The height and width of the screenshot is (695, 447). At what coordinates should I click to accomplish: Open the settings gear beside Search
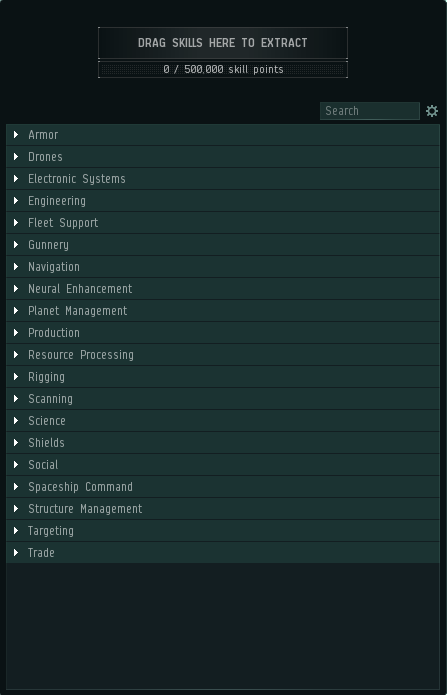click(432, 111)
